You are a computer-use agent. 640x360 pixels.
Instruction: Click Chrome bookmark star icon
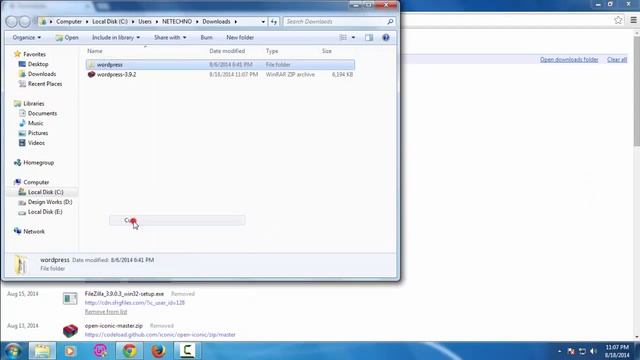point(618,20)
